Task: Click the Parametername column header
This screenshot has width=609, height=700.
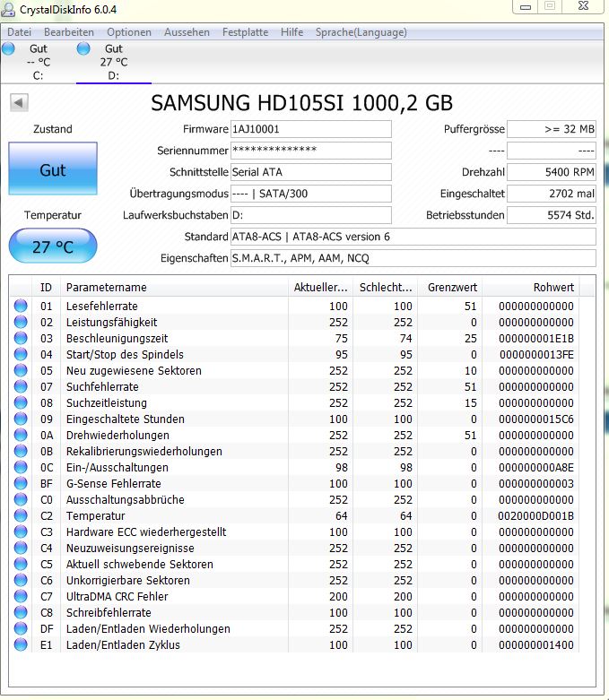Action: pos(174,287)
